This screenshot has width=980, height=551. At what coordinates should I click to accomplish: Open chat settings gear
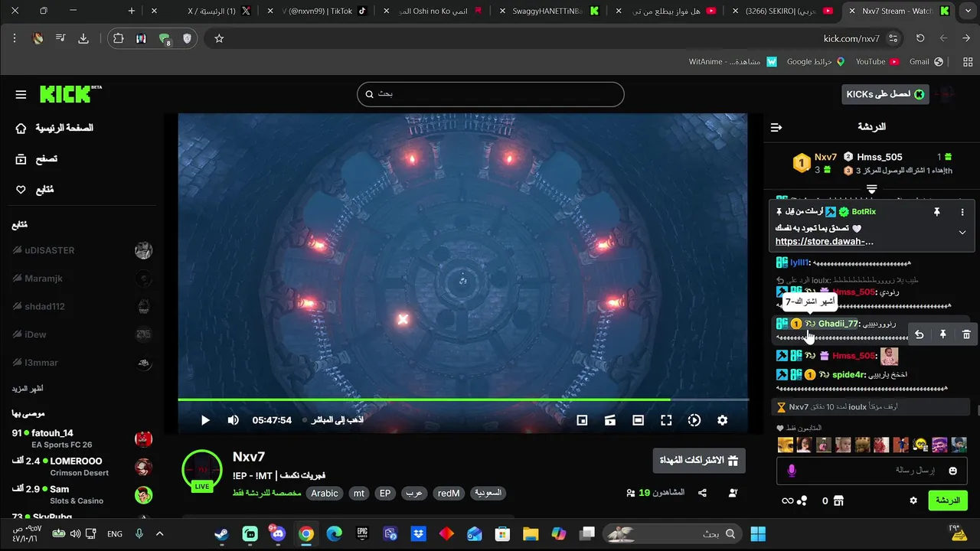[913, 500]
